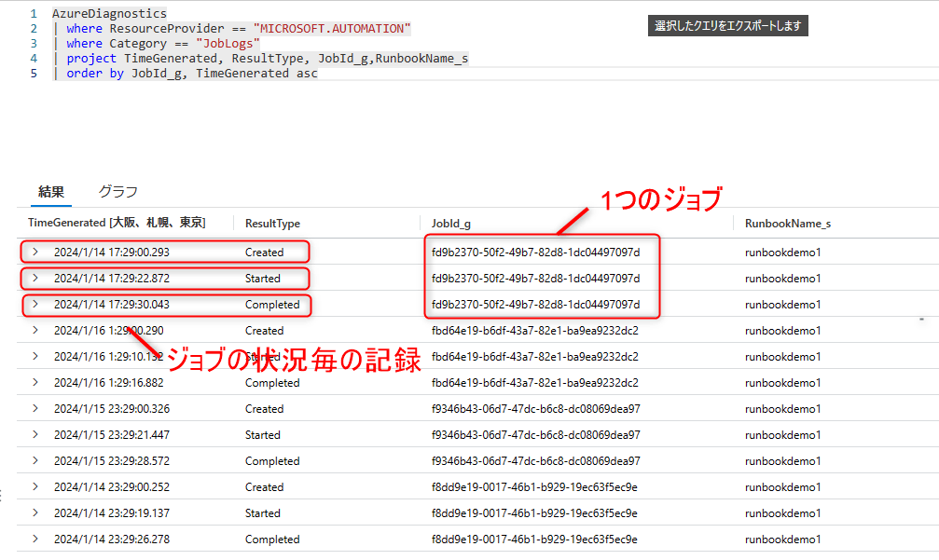Viewport: 939px width, 560px height.
Task: Expand the 2024/1/16 1:29:16.882 row
Action: pos(35,382)
